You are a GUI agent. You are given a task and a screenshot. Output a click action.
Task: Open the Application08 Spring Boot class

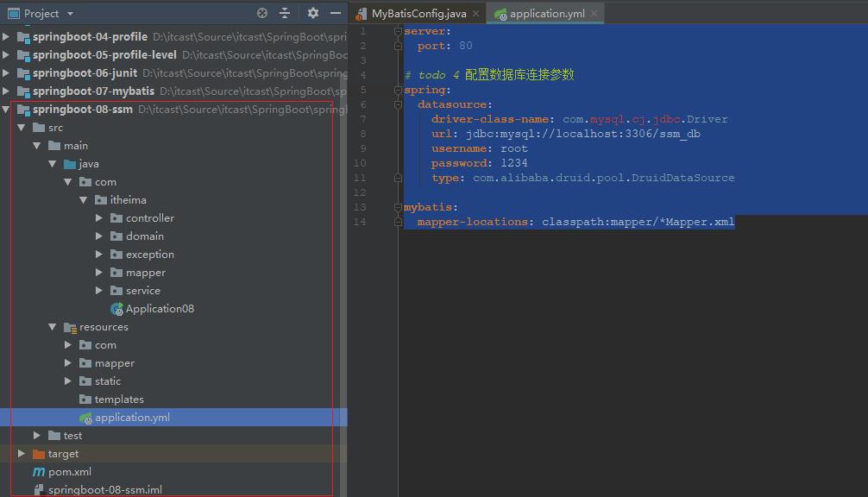pyautogui.click(x=159, y=309)
